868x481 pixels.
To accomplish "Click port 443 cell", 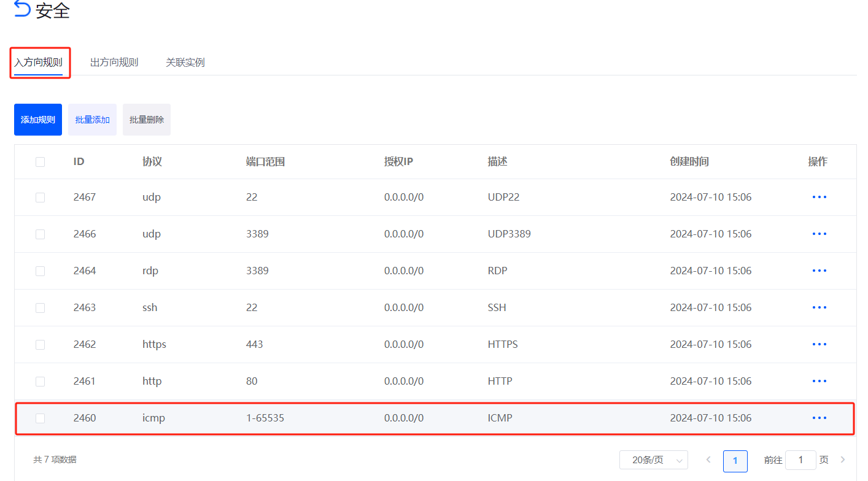I will pyautogui.click(x=254, y=344).
